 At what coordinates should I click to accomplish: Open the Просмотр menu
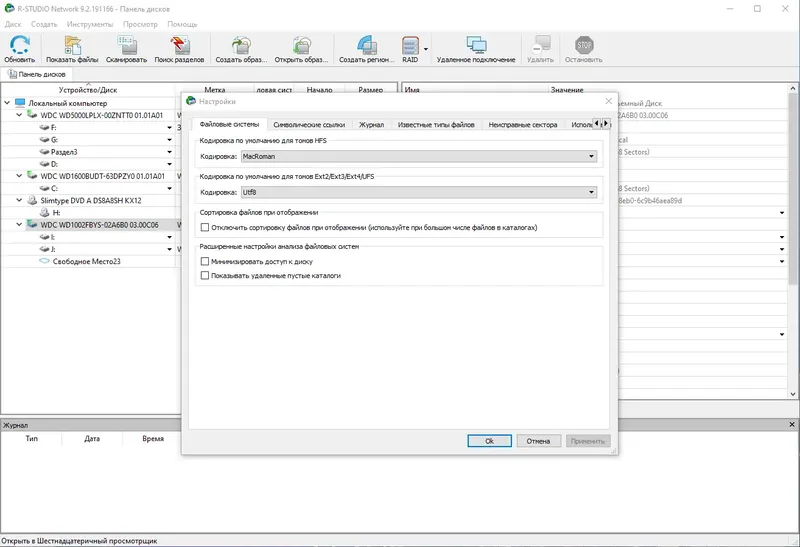(140, 24)
